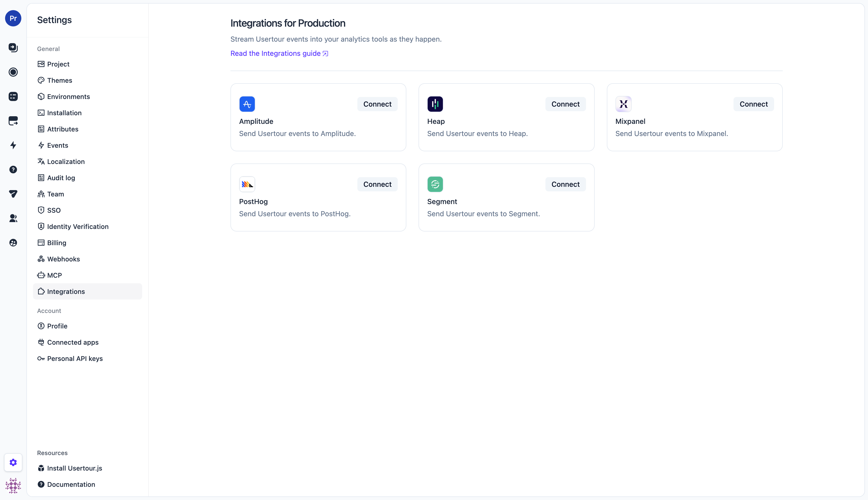Open Read the Integrations guide link
Screen dimensions: 868x500
(x=279, y=54)
